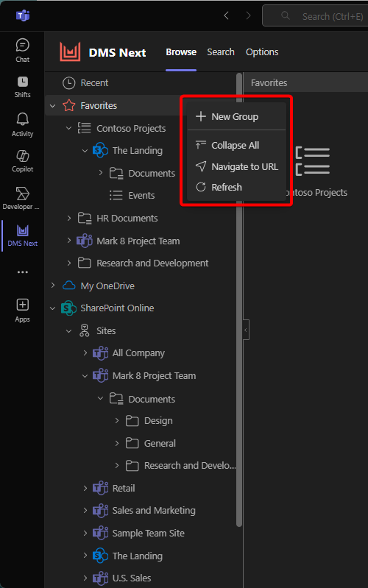The image size is (368, 588).
Task: Choose Collapse All in context menu
Action: click(236, 145)
